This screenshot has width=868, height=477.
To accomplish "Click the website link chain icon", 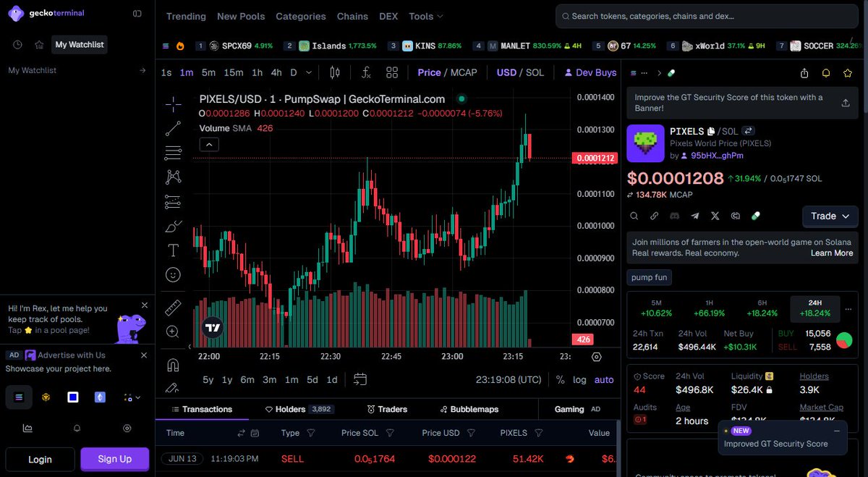I will coord(655,216).
